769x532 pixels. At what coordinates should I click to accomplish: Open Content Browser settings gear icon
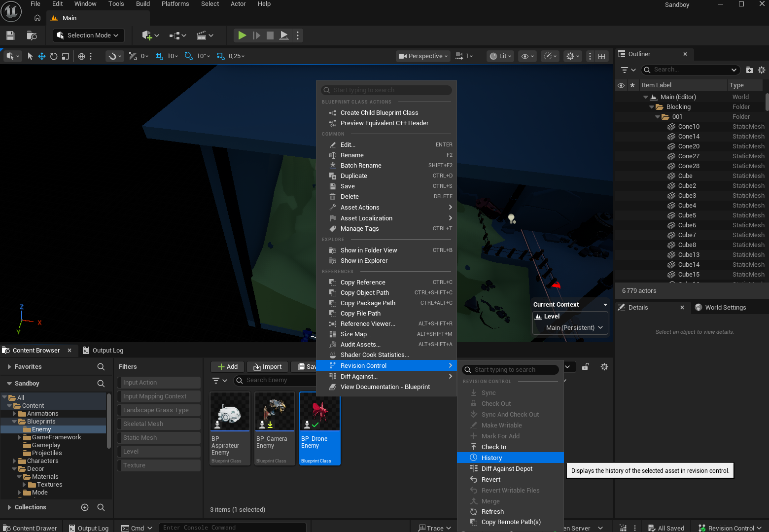(x=604, y=367)
